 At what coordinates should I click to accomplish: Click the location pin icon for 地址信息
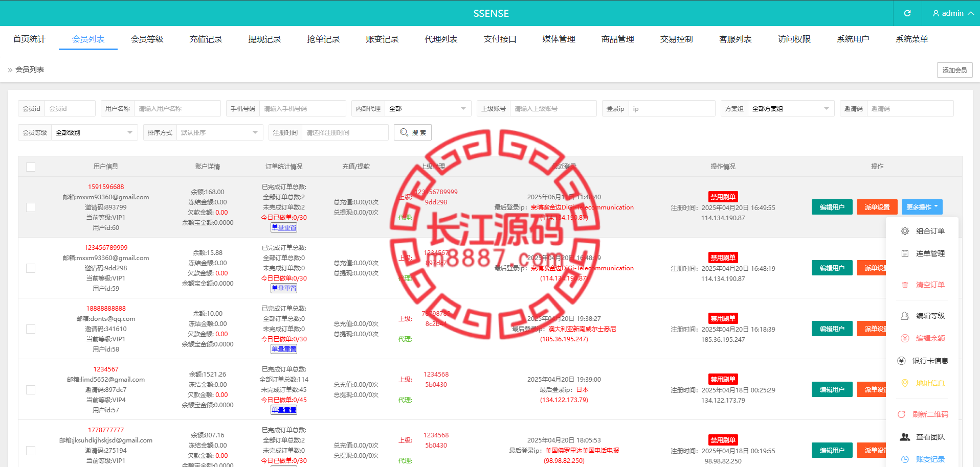click(905, 383)
